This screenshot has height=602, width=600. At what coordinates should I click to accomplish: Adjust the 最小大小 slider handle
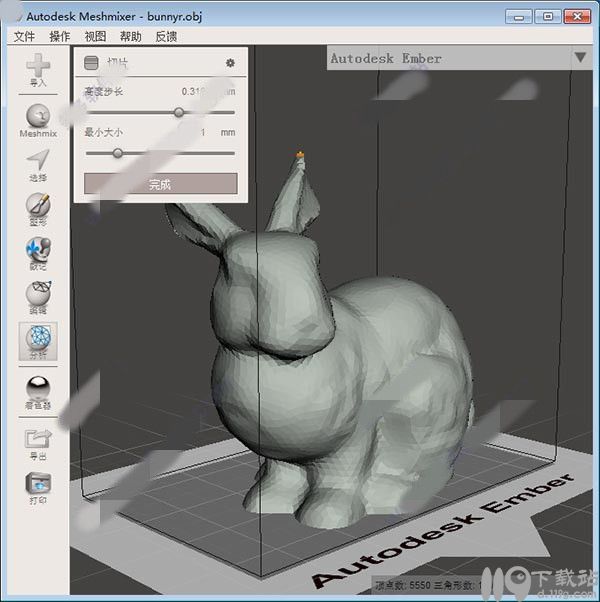click(118, 154)
